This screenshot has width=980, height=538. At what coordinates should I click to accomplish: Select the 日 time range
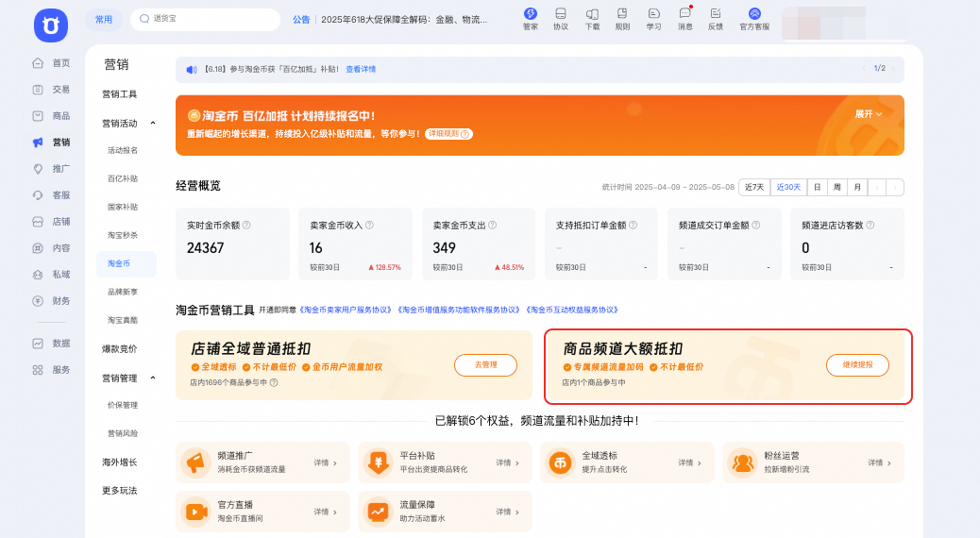[x=817, y=188]
